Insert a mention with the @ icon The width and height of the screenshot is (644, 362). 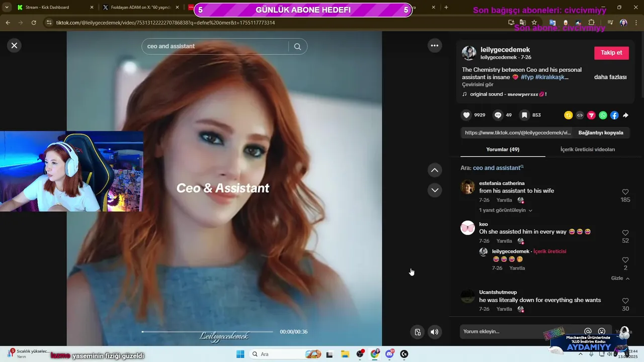[588, 331]
